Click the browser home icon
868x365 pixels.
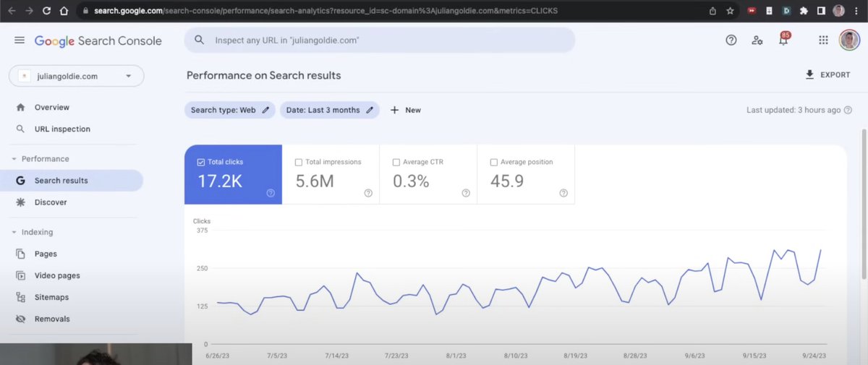[64, 11]
